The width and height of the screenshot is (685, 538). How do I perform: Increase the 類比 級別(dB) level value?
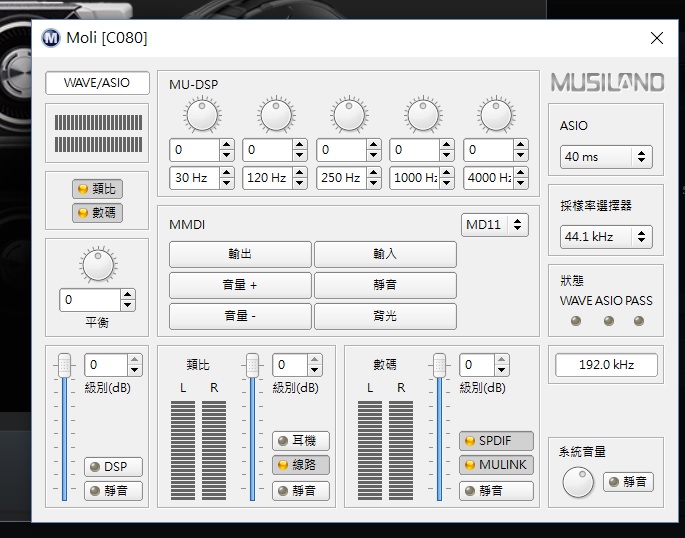coord(315,359)
